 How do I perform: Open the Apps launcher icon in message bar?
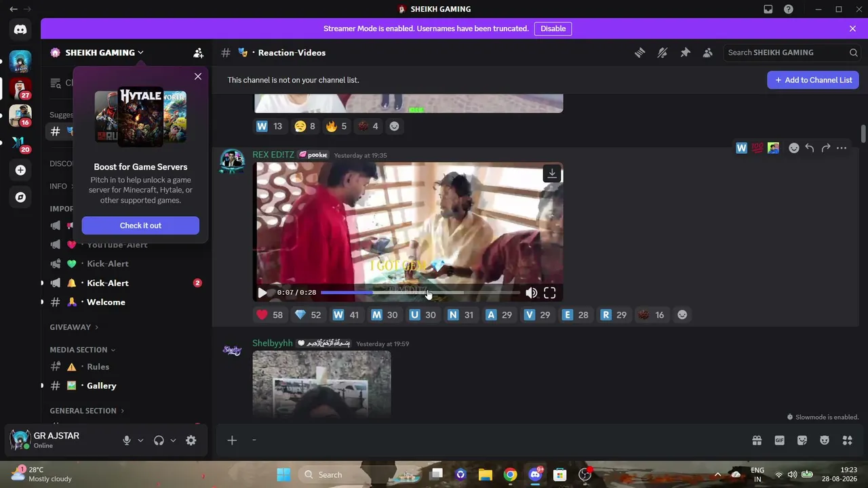pyautogui.click(x=847, y=440)
